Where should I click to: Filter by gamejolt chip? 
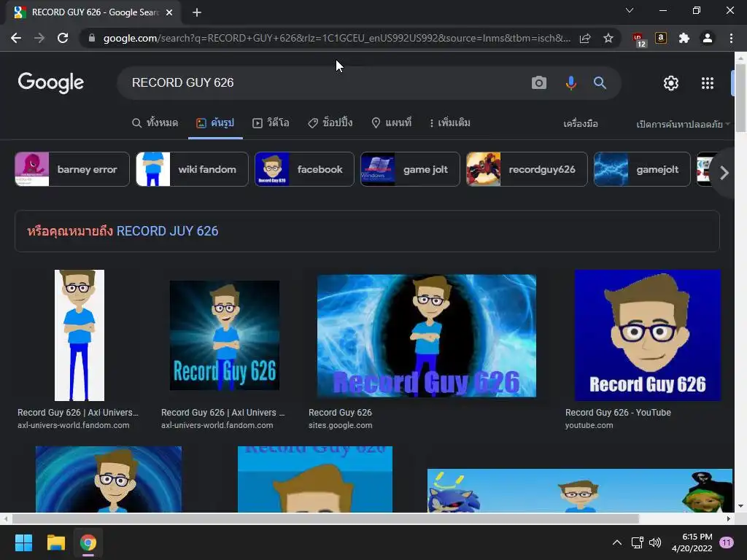pos(642,169)
